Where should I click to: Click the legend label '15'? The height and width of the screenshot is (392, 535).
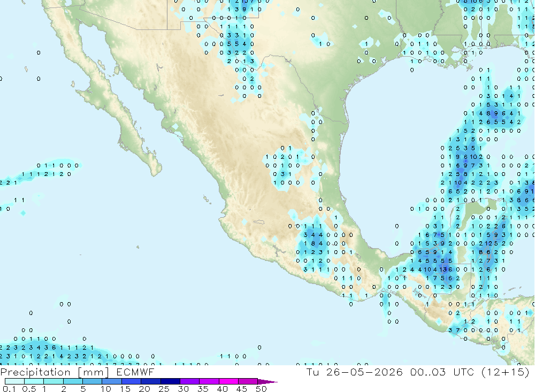tap(125, 389)
